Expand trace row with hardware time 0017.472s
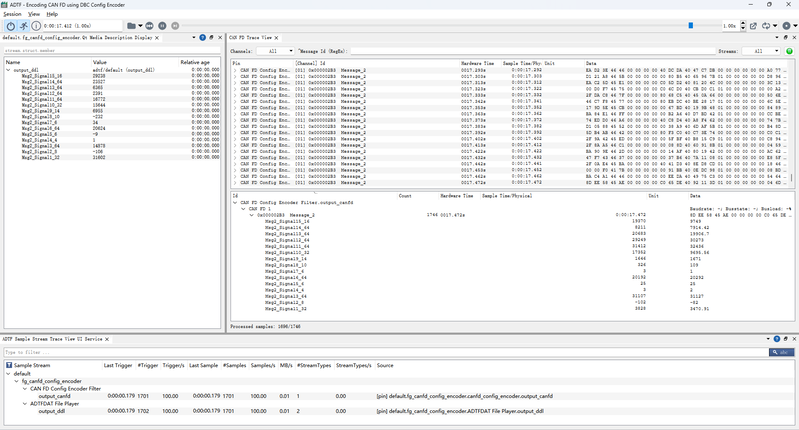 [x=235, y=182]
